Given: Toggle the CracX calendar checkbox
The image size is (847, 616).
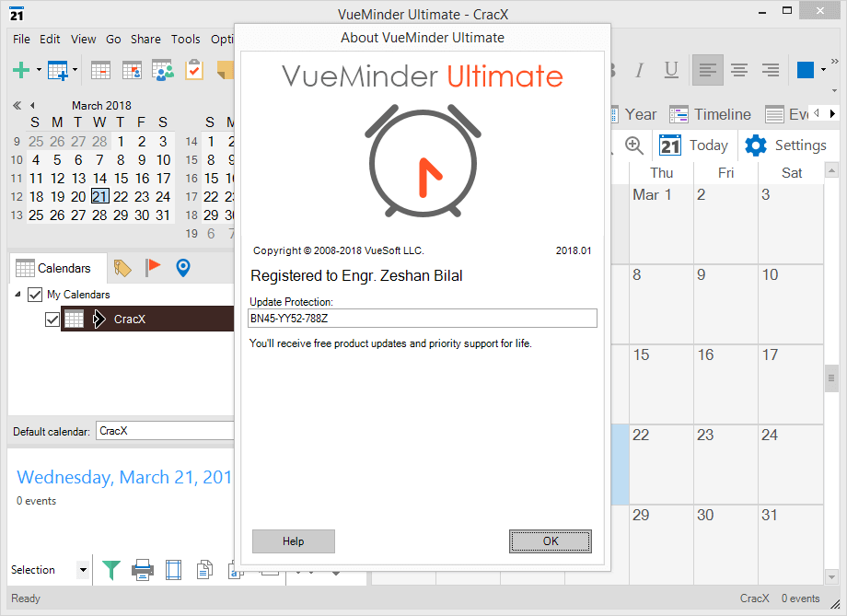Looking at the screenshot, I should pyautogui.click(x=52, y=320).
